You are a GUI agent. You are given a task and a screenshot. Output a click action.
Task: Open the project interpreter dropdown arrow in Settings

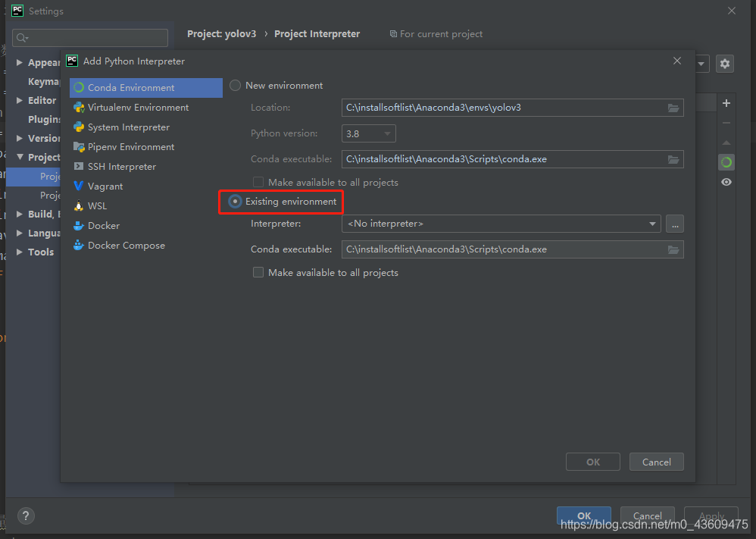(701, 63)
